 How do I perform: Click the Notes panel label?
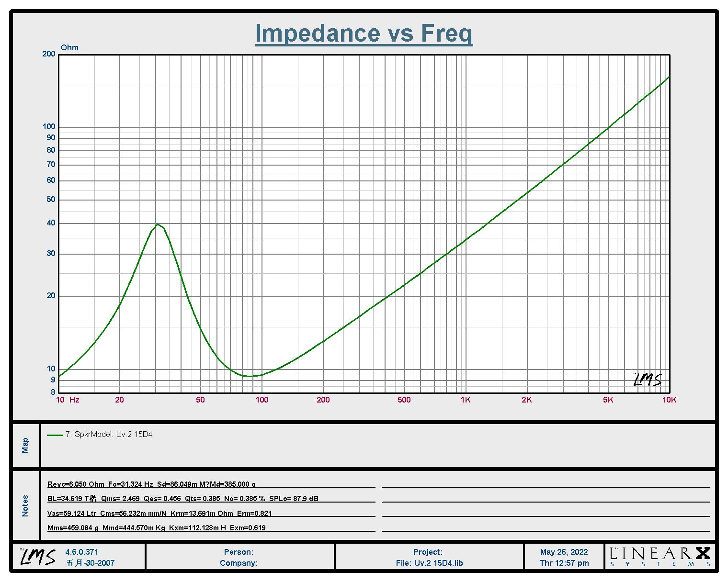click(25, 506)
